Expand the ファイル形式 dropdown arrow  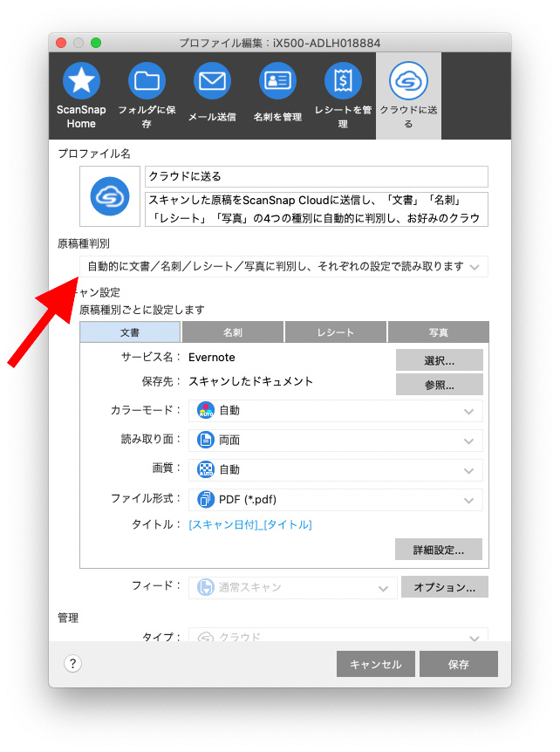point(469,501)
